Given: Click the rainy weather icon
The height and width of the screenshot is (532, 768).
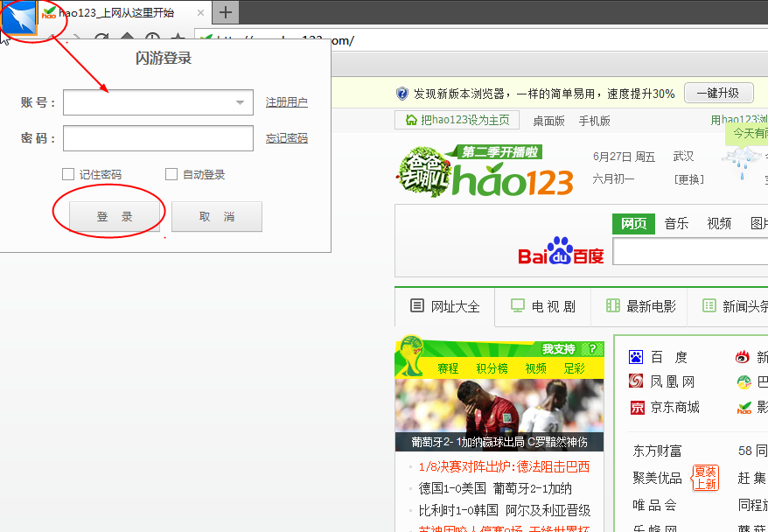Looking at the screenshot, I should point(742,163).
